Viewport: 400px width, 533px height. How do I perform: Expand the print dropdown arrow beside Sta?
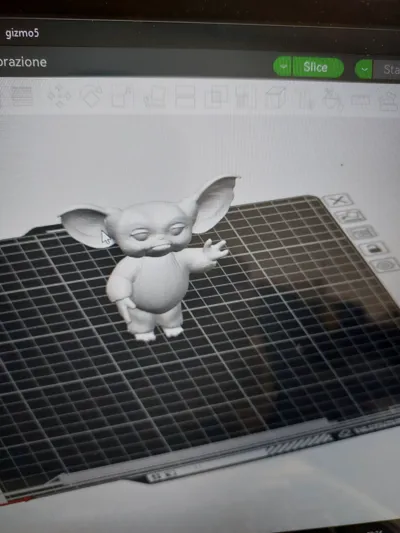tap(364, 69)
